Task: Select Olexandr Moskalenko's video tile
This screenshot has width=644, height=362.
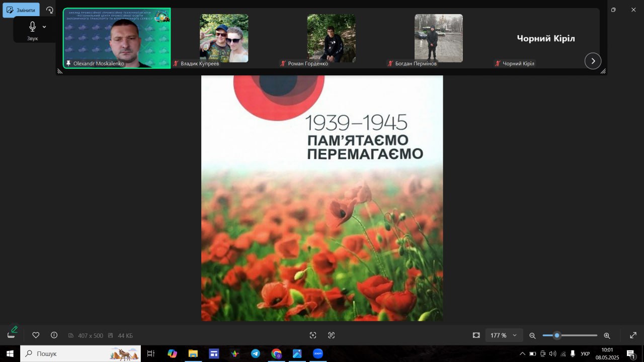Action: [x=117, y=38]
